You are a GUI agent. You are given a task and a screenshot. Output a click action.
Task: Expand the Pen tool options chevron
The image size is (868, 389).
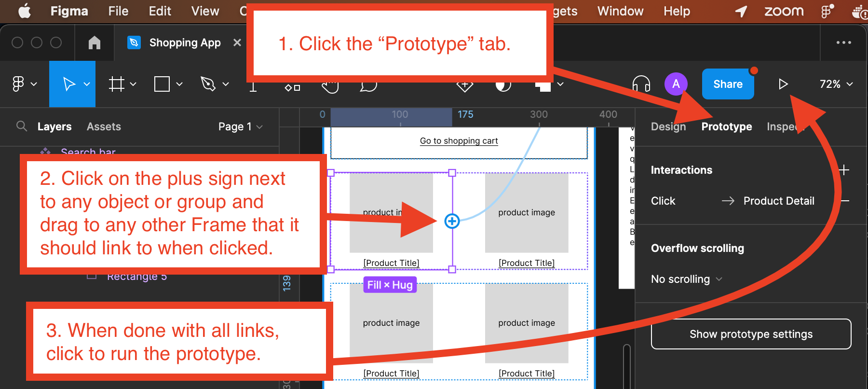(226, 84)
